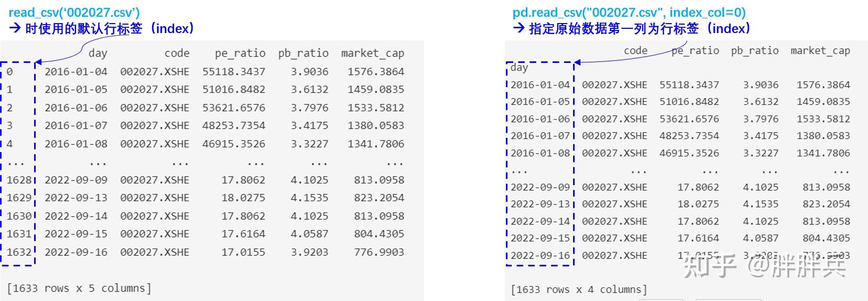The image size is (868, 301).
Task: Click the 'code' header in the 5-column table
Action: (x=177, y=53)
